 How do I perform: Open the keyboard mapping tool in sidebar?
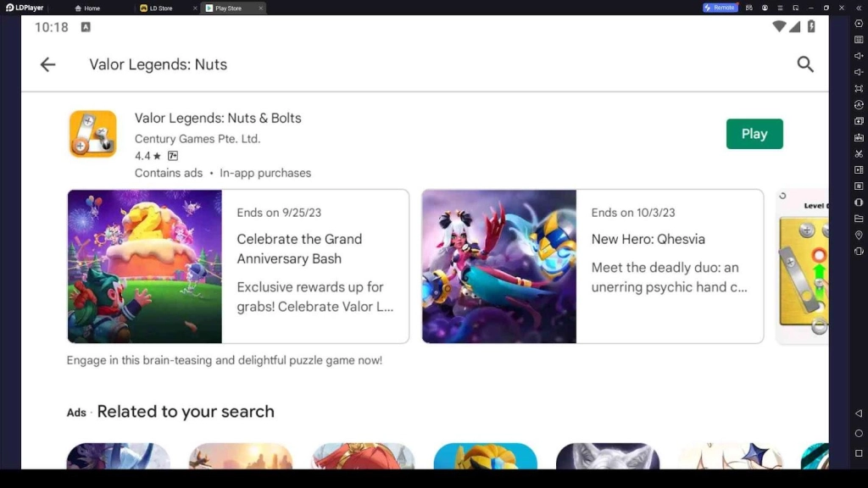[x=859, y=40]
